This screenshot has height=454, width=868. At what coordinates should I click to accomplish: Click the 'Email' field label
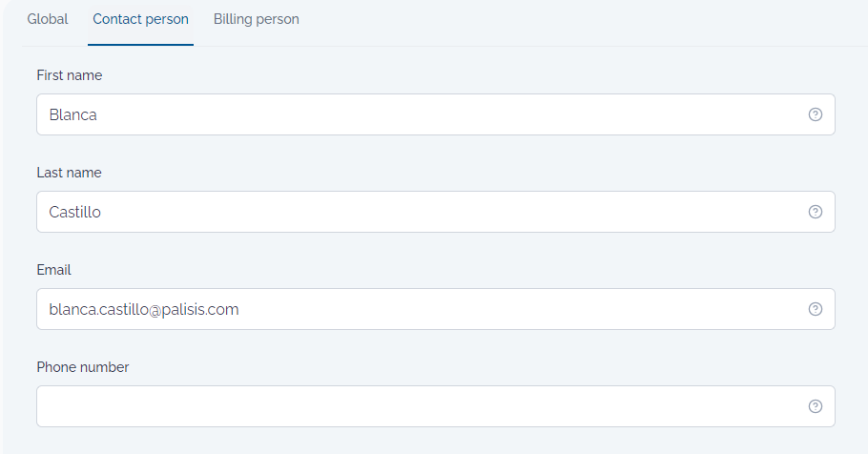point(53,270)
